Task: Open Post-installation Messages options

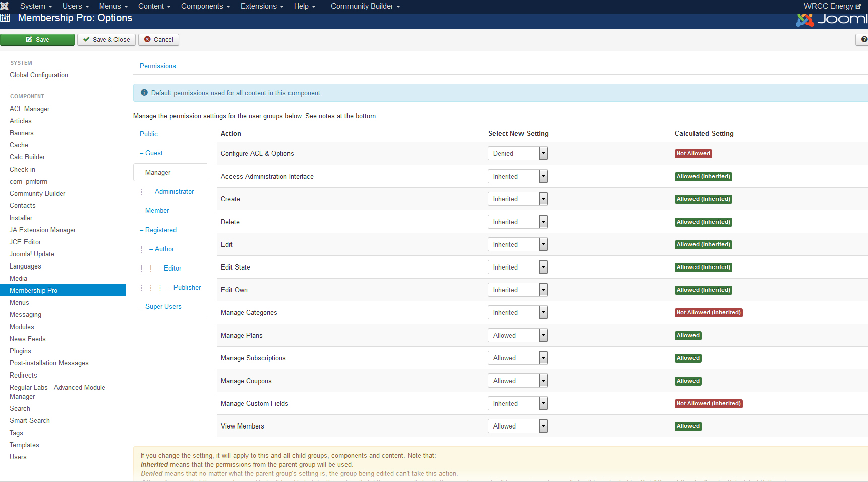Action: [x=49, y=363]
